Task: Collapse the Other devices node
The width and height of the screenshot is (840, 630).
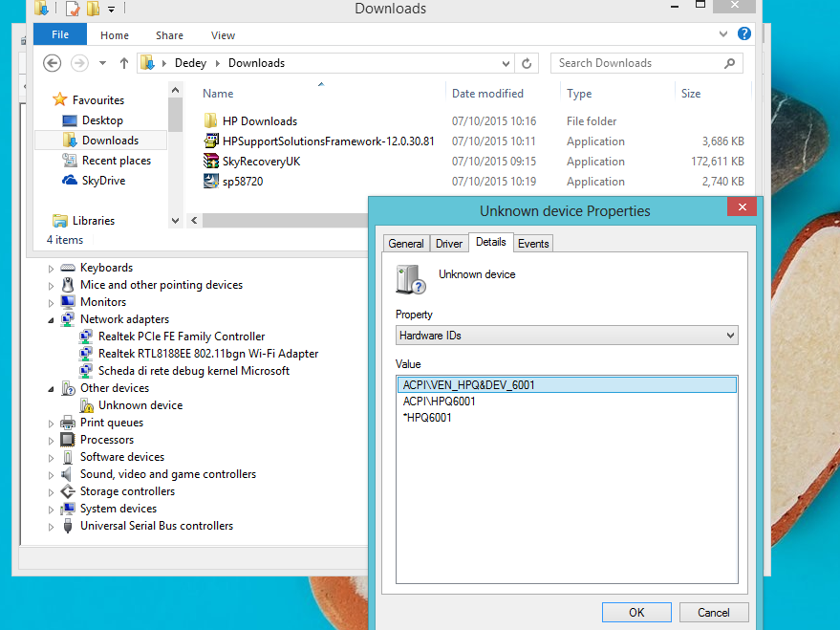Action: [x=51, y=389]
